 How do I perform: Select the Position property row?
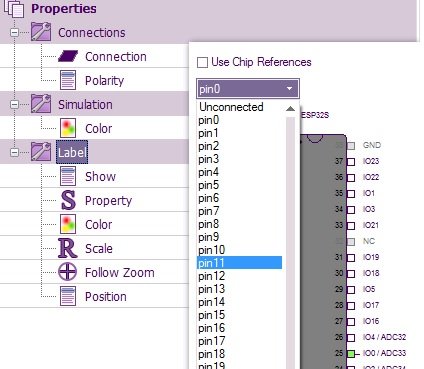[94, 296]
